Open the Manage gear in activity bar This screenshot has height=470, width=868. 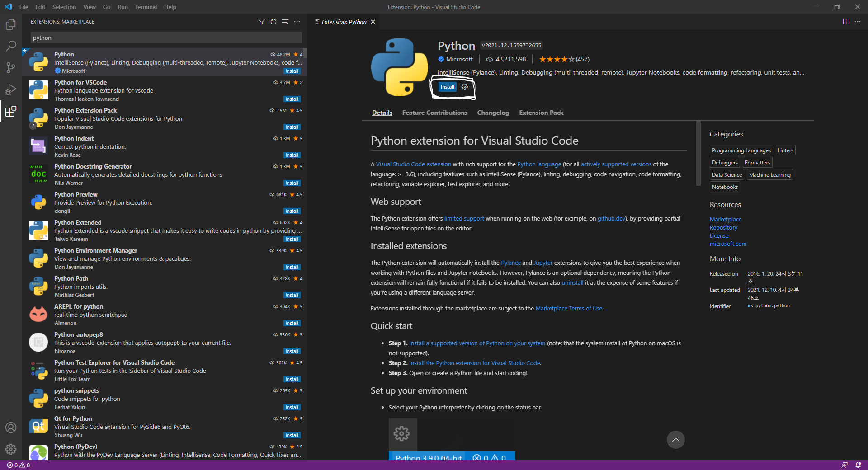[11, 449]
